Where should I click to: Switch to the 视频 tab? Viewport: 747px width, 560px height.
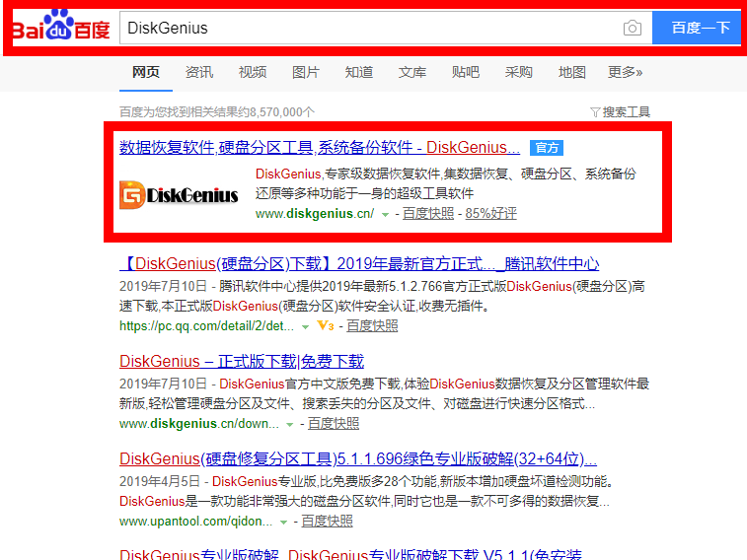tap(253, 72)
